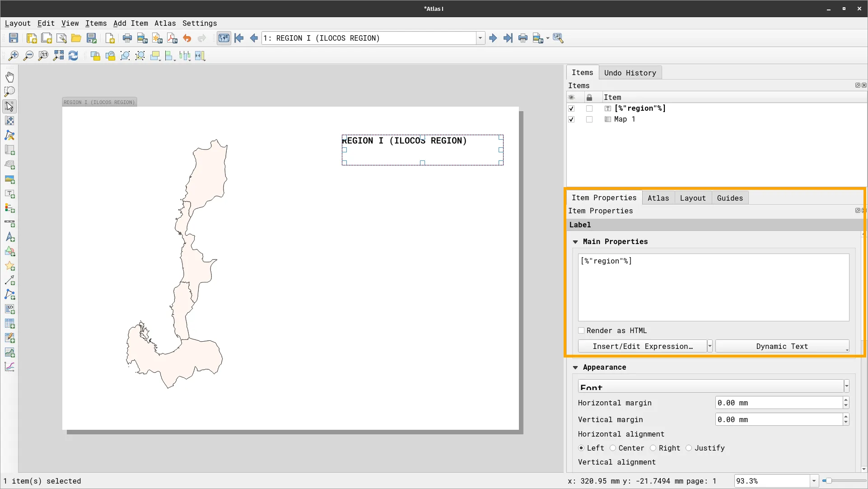The image size is (868, 489).
Task: Switch to the Undo History tab
Action: (630, 72)
